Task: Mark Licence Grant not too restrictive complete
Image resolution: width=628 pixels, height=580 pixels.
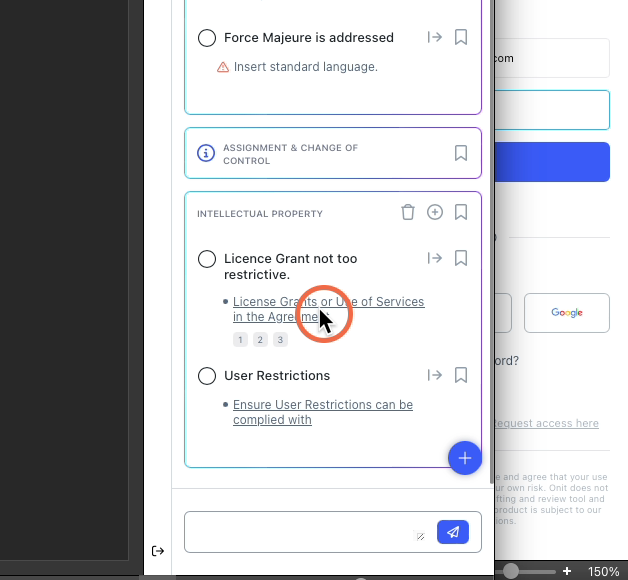Action: click(207, 259)
